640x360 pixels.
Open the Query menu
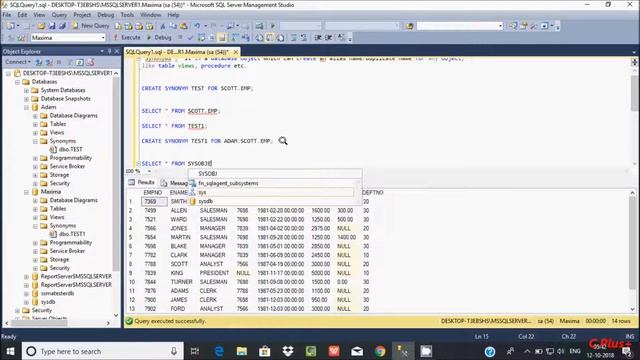pos(59,15)
